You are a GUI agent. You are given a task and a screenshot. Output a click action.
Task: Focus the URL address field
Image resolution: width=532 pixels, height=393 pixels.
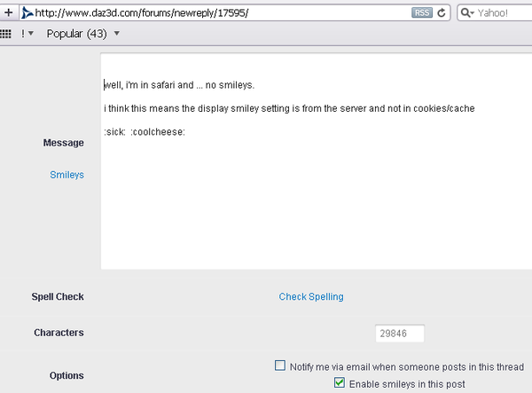tap(222, 13)
